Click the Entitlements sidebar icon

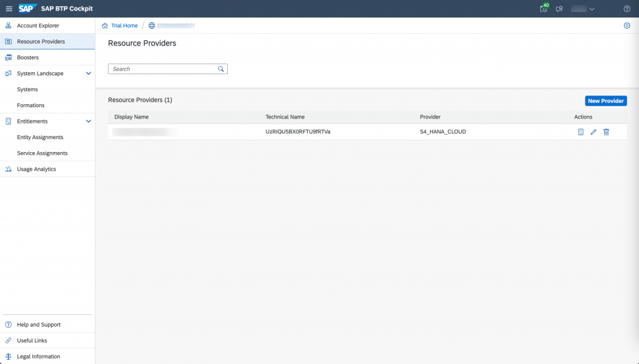8,122
